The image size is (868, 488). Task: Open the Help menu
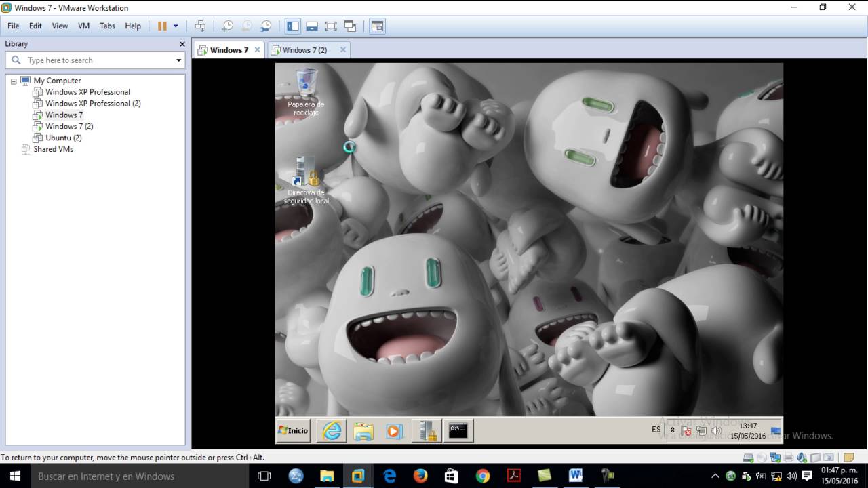pos(133,26)
